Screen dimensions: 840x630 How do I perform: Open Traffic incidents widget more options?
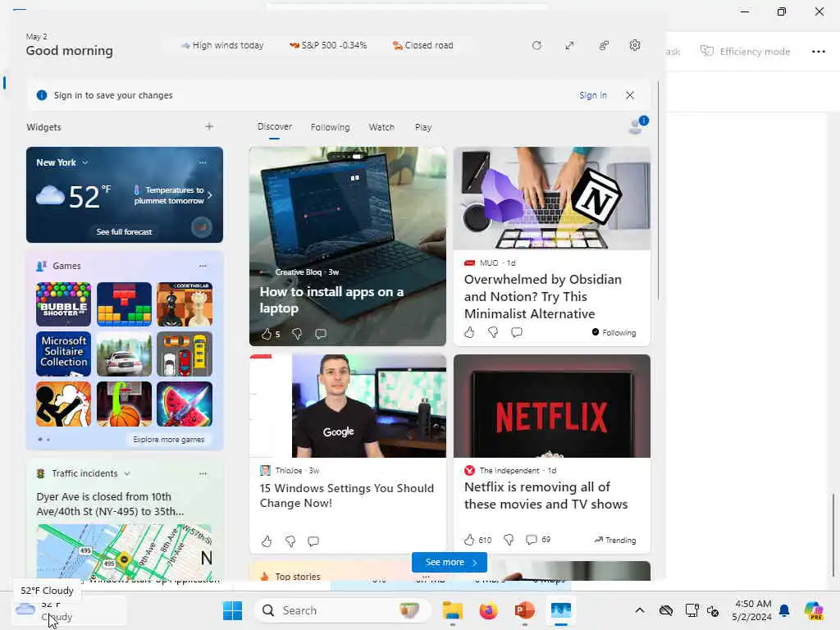click(203, 473)
